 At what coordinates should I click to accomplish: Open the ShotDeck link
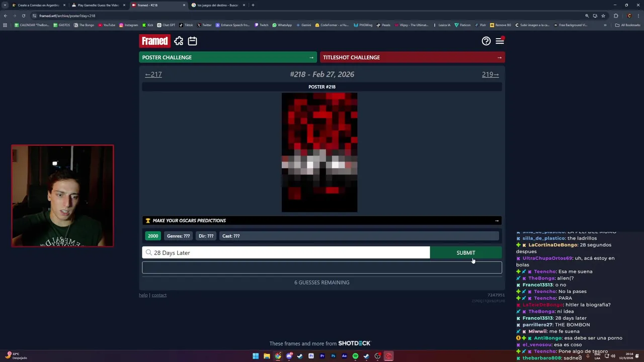tap(354, 343)
